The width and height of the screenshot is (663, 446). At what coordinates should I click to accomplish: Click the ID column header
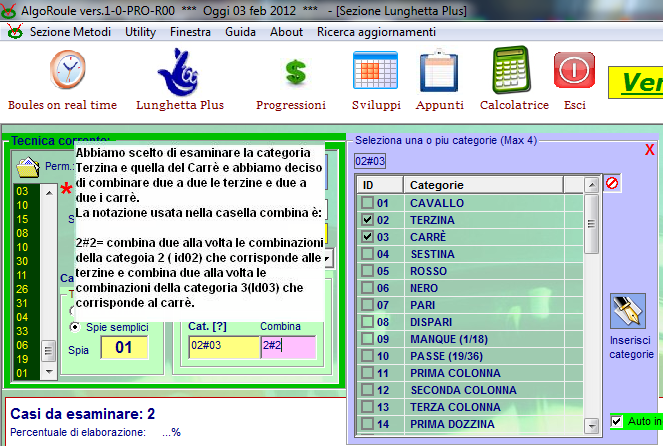(x=380, y=185)
